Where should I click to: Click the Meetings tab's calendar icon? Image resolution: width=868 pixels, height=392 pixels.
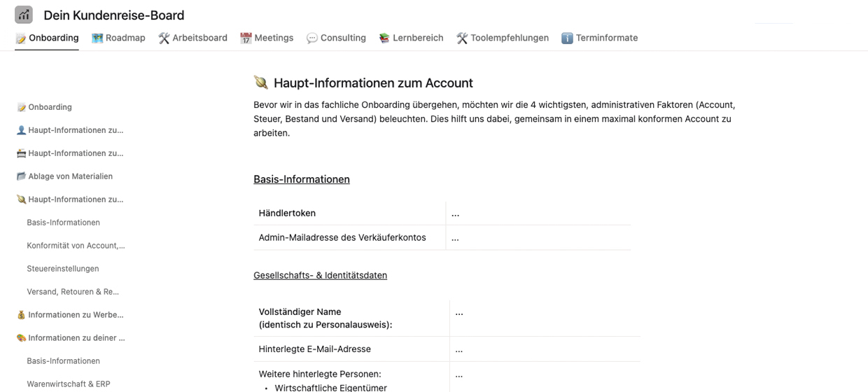tap(246, 38)
